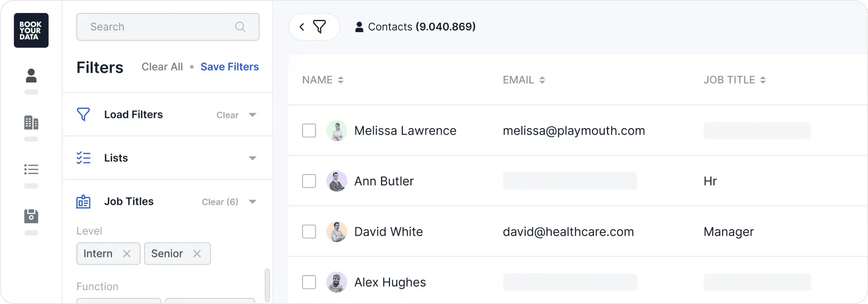Sort by the EMAIL column header
The image size is (868, 304).
coord(524,80)
